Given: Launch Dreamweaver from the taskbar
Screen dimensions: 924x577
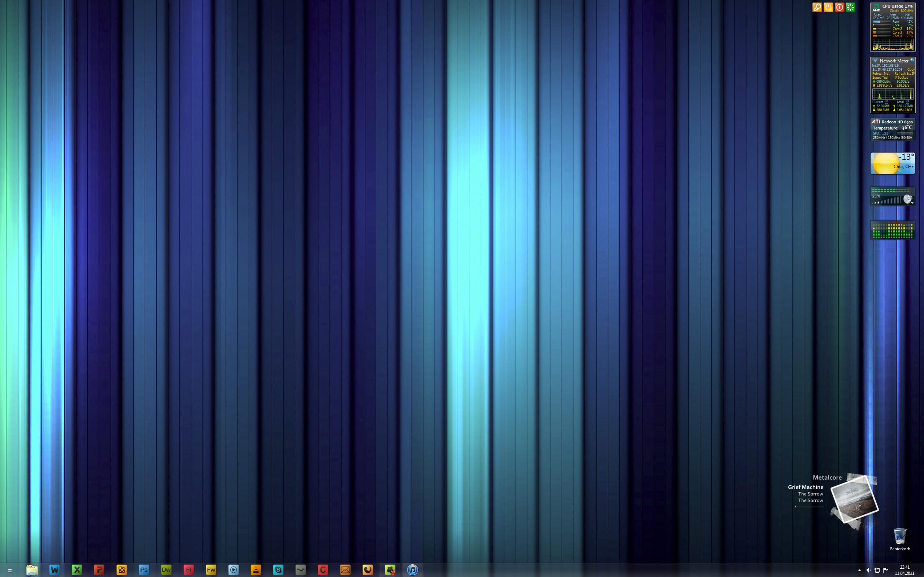Looking at the screenshot, I should tap(166, 570).
